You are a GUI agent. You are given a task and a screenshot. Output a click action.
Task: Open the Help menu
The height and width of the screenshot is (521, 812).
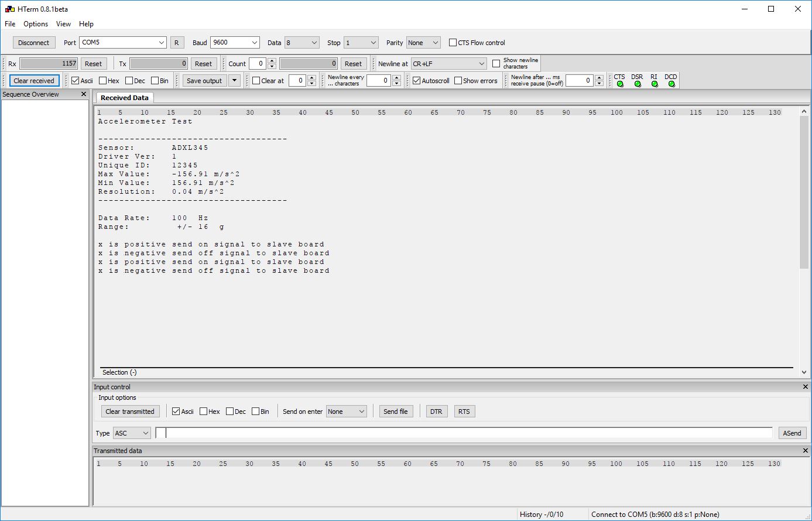tap(86, 24)
